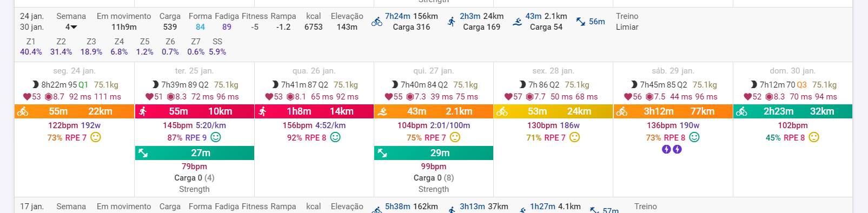Click the smiley feel icon on Wednesday's run
This screenshot has width=868, height=213.
pos(335,137)
